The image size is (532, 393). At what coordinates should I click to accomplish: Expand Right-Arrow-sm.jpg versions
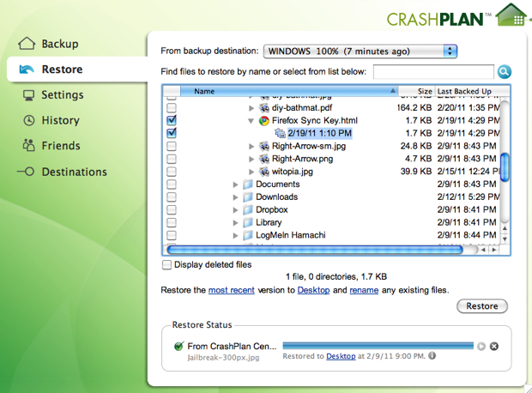click(251, 147)
